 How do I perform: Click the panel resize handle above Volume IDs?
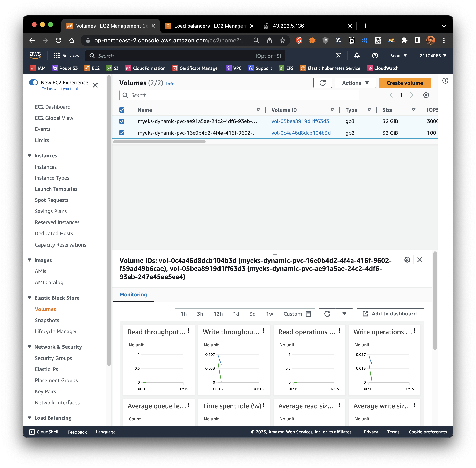275,254
